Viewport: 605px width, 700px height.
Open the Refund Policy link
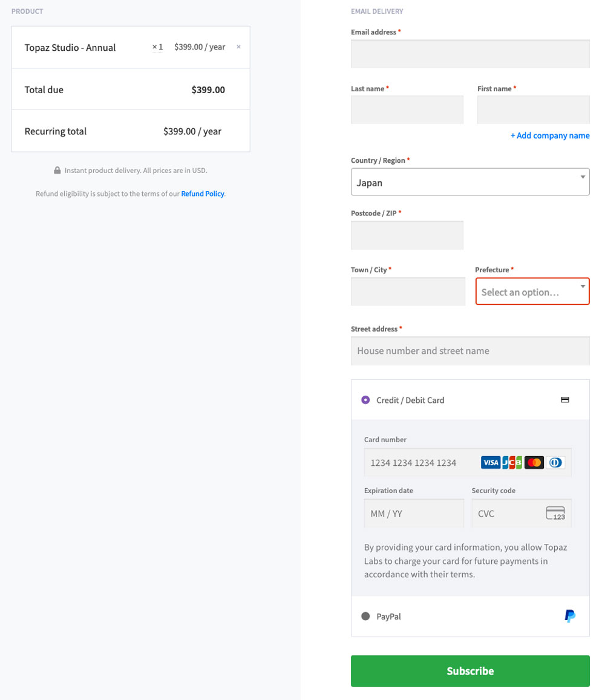(203, 194)
